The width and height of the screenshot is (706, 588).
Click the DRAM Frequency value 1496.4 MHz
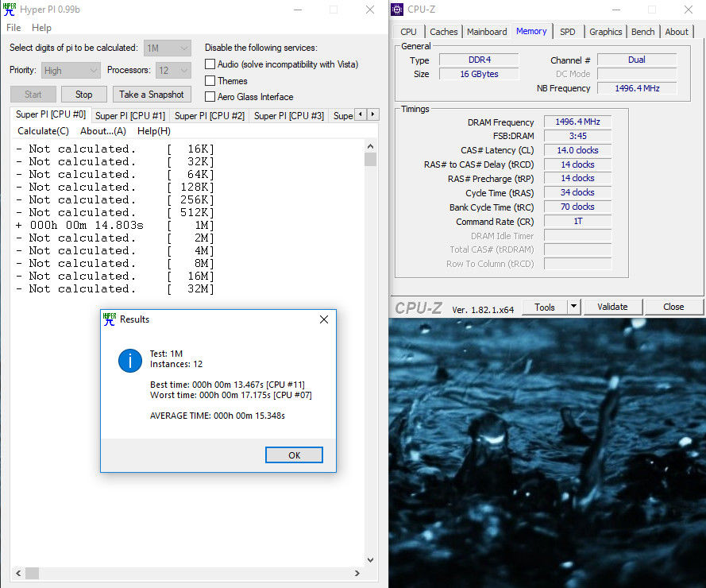(577, 122)
